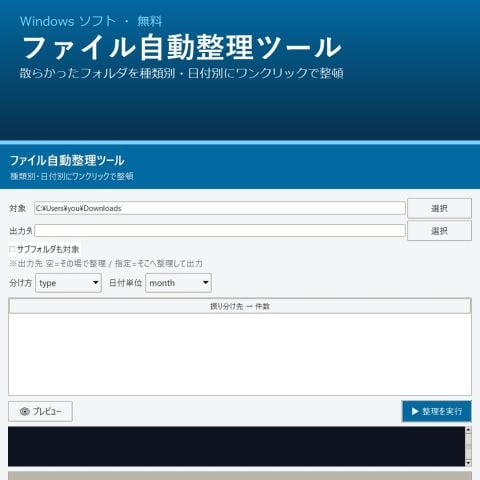The image size is (480, 480).
Task: Focus the empty 出力先 input field
Action: [x=220, y=231]
